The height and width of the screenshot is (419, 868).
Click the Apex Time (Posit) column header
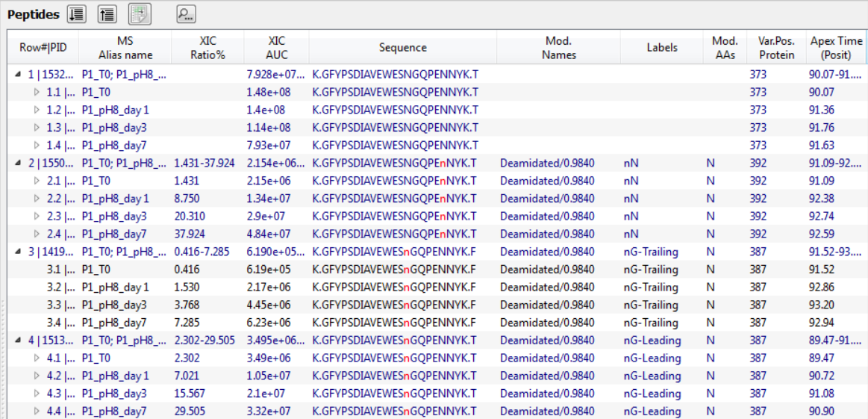pos(837,48)
